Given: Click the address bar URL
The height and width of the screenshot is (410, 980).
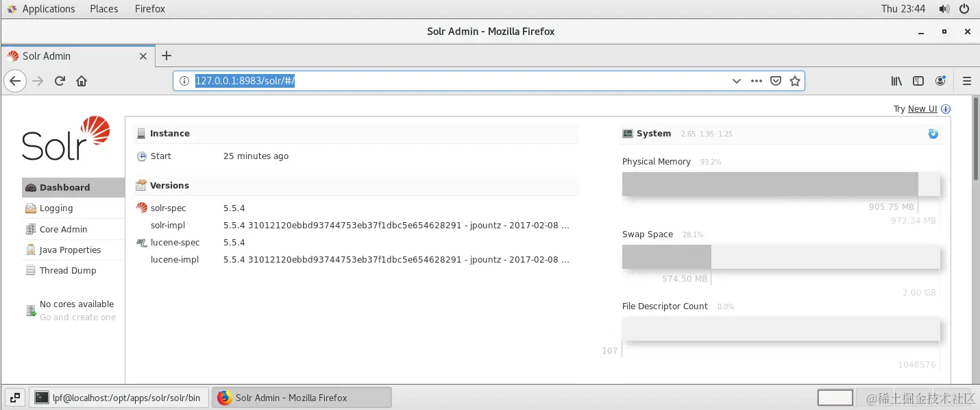Looking at the screenshot, I should click(245, 81).
